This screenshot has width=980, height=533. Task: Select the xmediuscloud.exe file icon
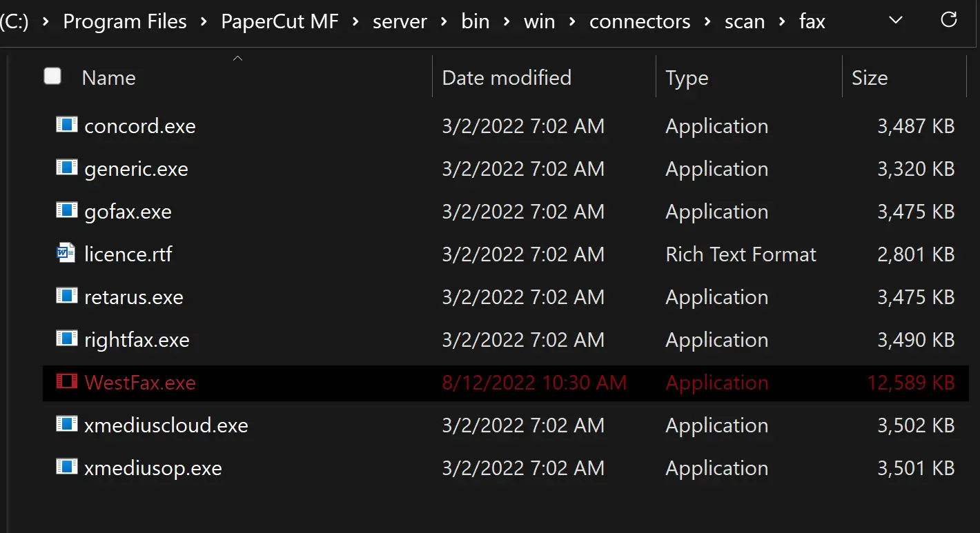(66, 425)
